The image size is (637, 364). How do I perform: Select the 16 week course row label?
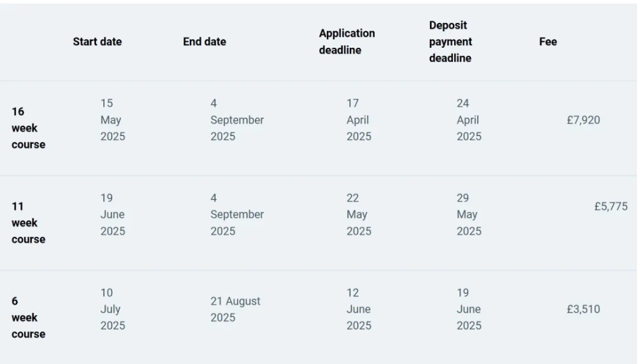point(28,128)
